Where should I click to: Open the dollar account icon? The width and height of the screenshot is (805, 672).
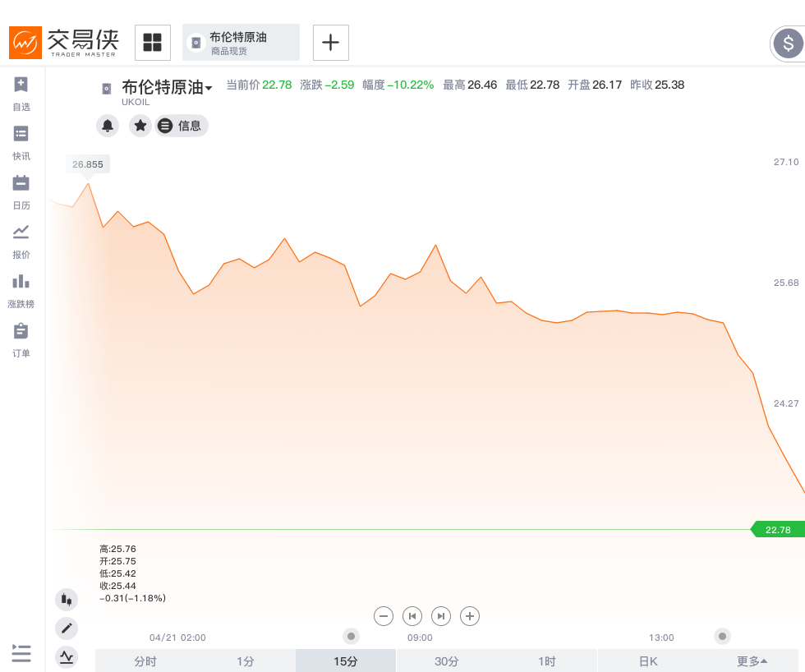pyautogui.click(x=788, y=43)
